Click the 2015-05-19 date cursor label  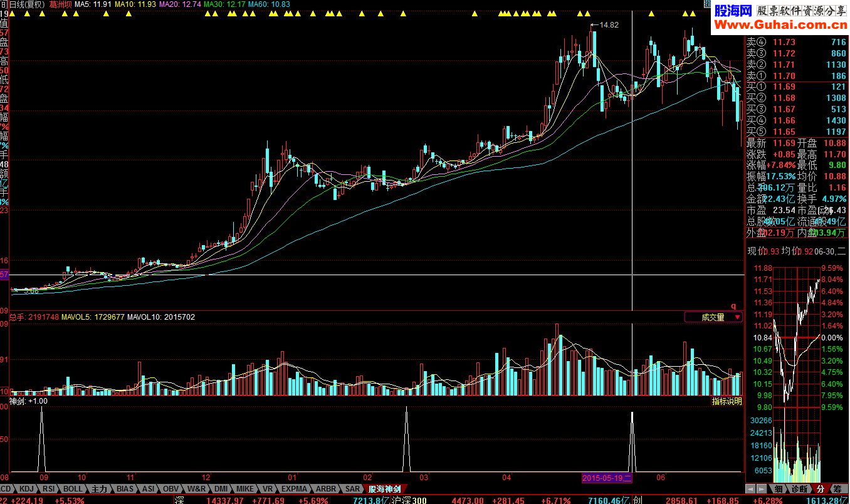tap(607, 478)
